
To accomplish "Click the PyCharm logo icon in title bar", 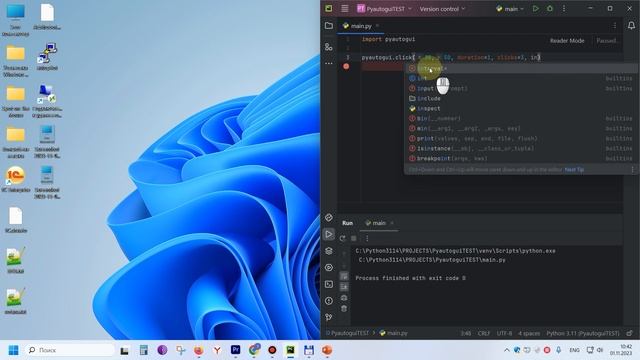I will (329, 9).
